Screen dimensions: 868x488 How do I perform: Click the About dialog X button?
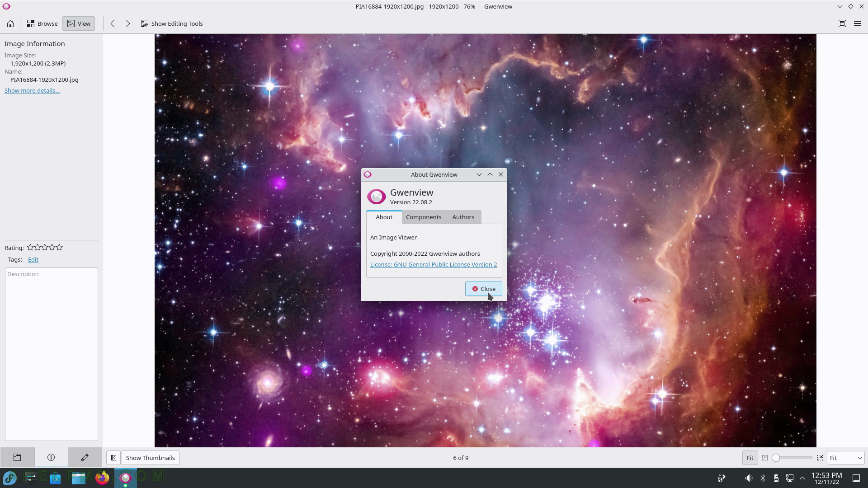click(501, 174)
